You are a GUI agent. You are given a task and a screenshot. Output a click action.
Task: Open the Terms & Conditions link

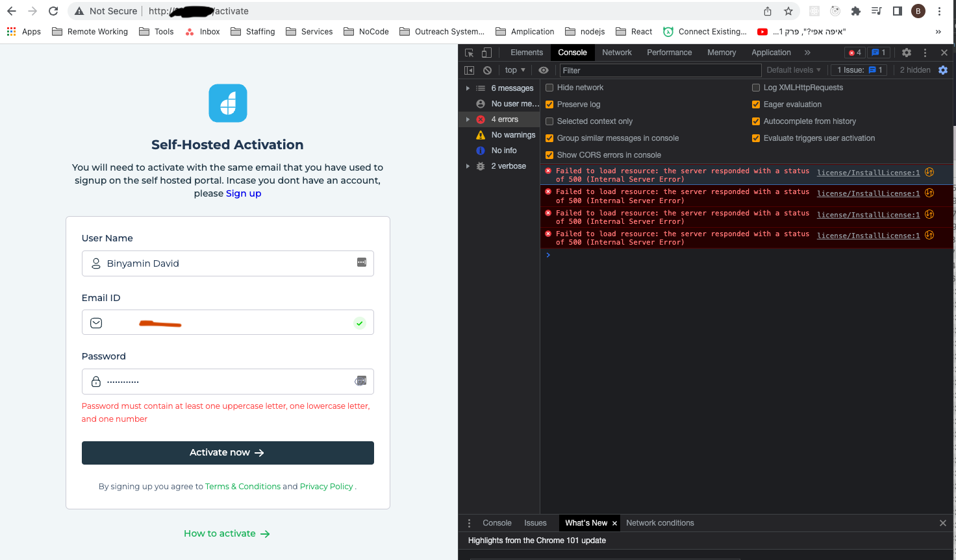click(x=243, y=487)
